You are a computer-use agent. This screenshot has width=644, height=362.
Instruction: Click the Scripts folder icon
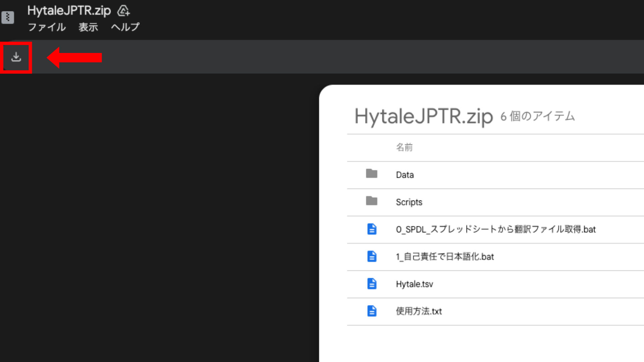point(371,201)
